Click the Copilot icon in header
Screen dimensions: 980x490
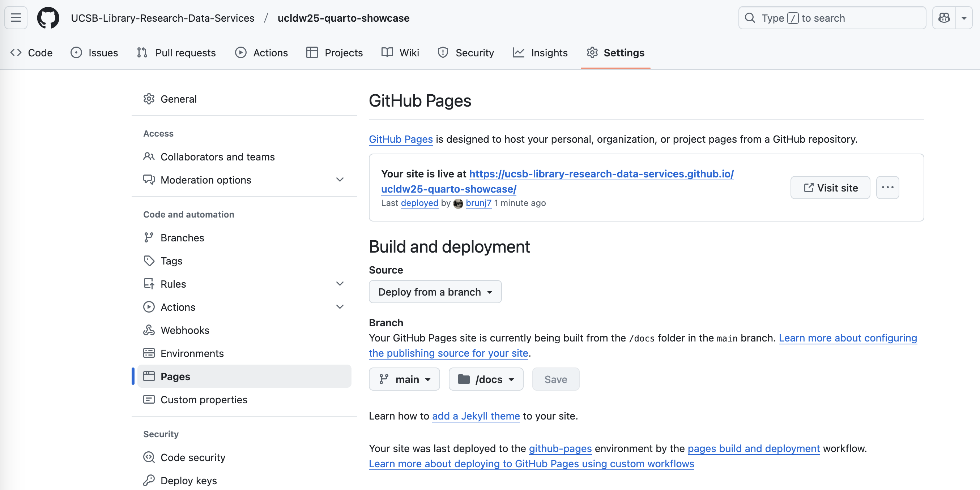pyautogui.click(x=944, y=18)
